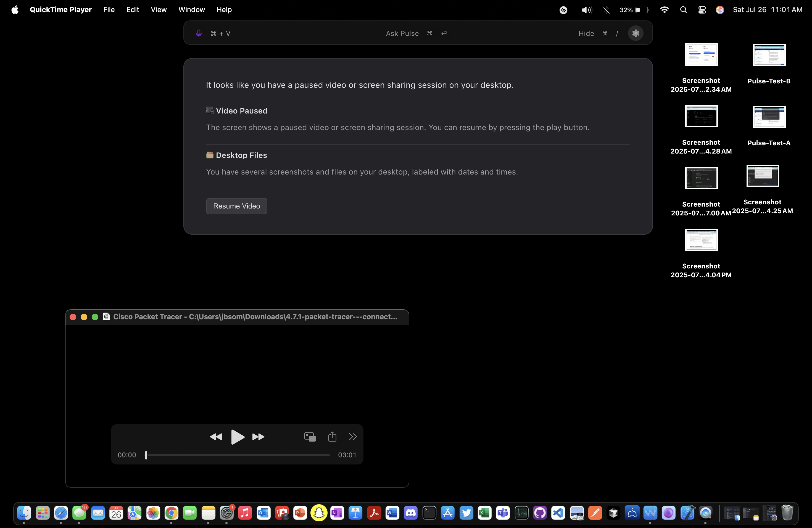This screenshot has width=812, height=528.
Task: Open the Window menu
Action: [191, 10]
